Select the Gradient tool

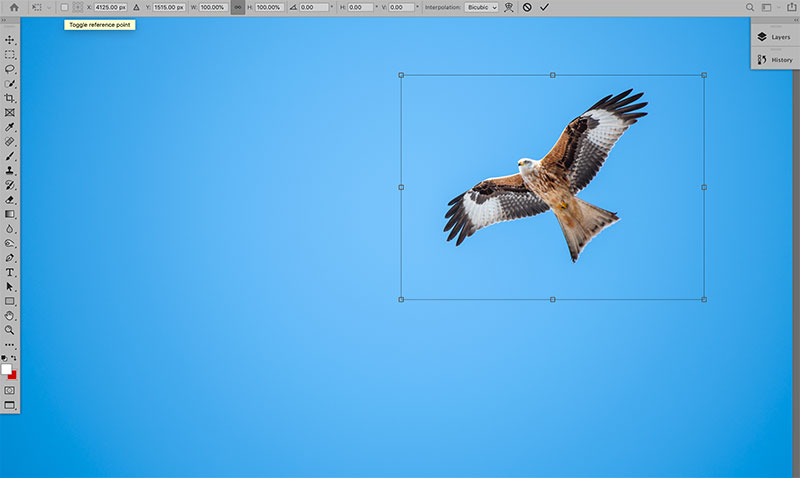pos(10,214)
